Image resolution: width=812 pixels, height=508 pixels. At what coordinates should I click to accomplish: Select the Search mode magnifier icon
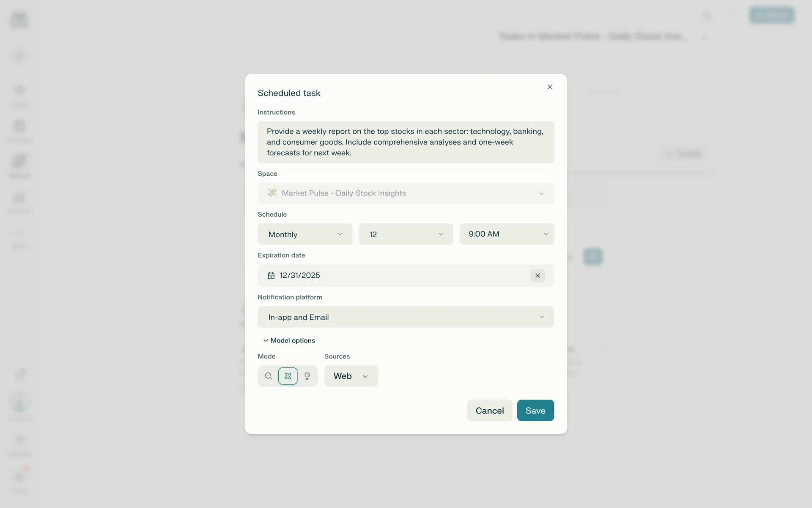tap(269, 376)
